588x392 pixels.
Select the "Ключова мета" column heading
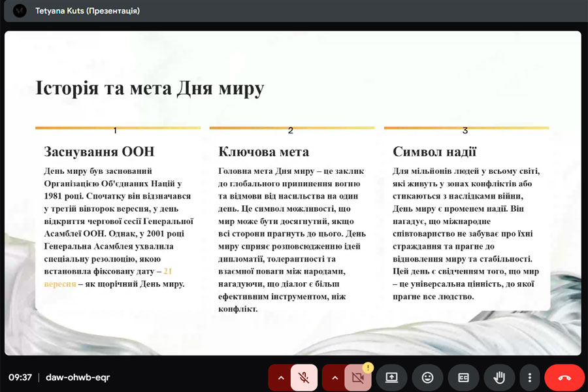(x=263, y=152)
